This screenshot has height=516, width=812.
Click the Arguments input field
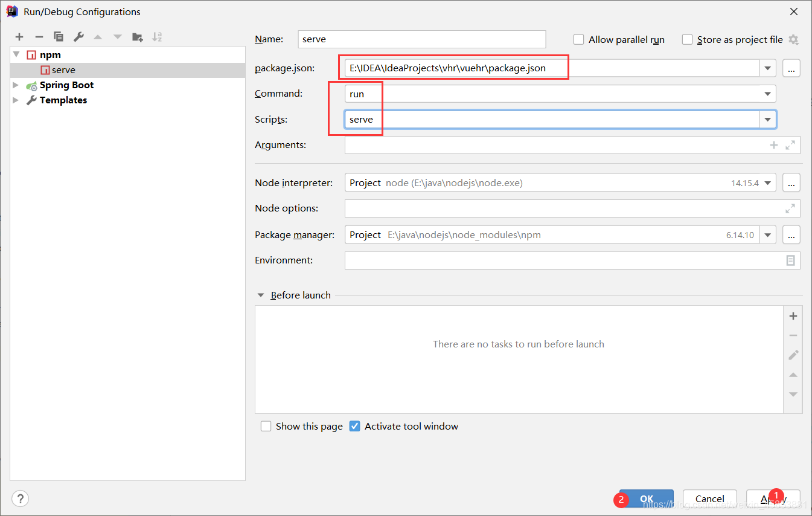pyautogui.click(x=572, y=145)
